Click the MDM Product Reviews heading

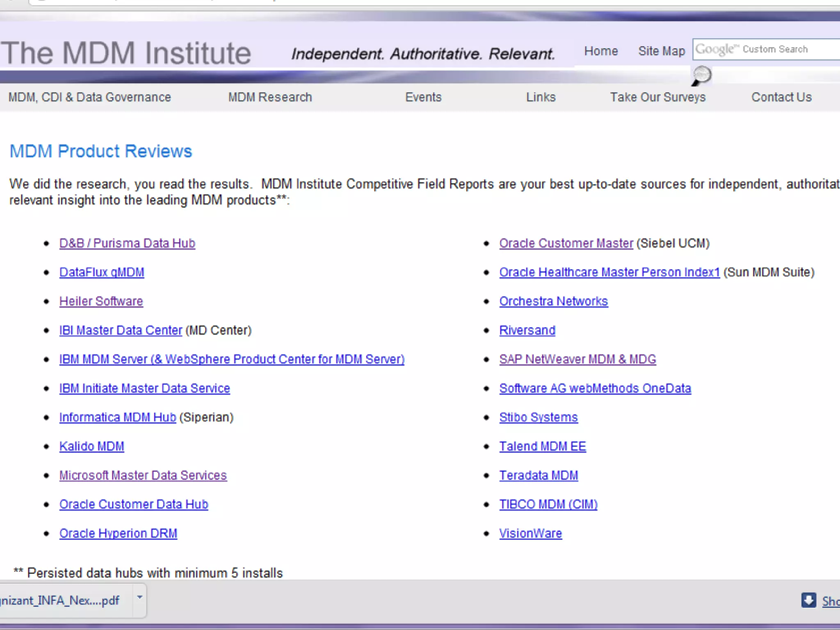[100, 151]
